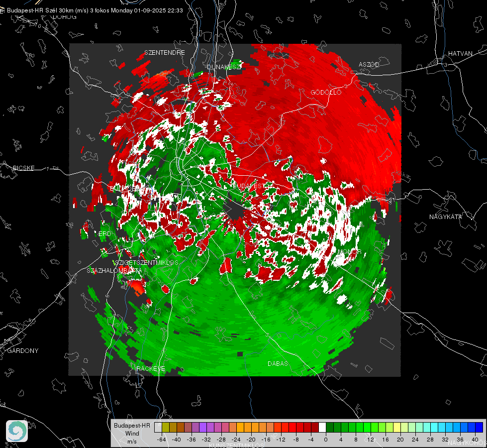The height and width of the screenshot is (448, 487).
Task: Click the -24 value on the wind scale
Action: pyautogui.click(x=236, y=440)
